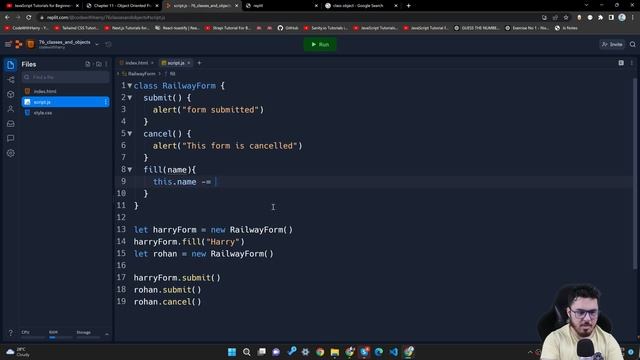Viewport: 640px width, 360px height.
Task: Click the Replit search magnifier icon
Action: [x=632, y=44]
